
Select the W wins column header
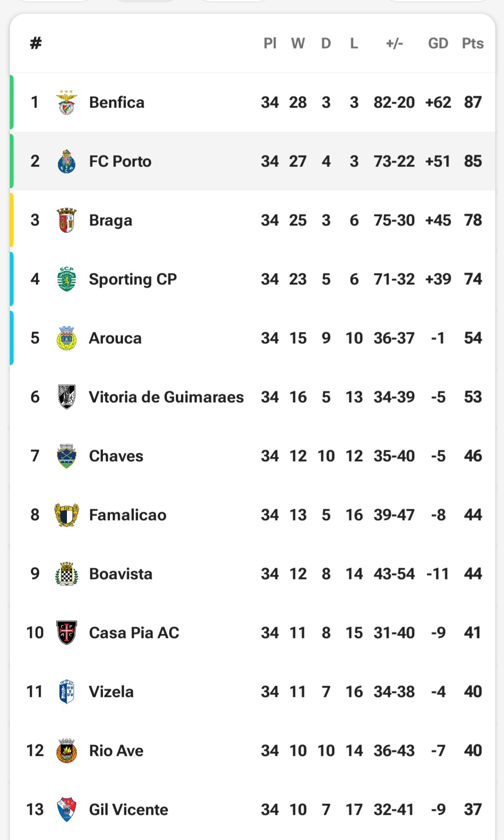[x=298, y=43]
